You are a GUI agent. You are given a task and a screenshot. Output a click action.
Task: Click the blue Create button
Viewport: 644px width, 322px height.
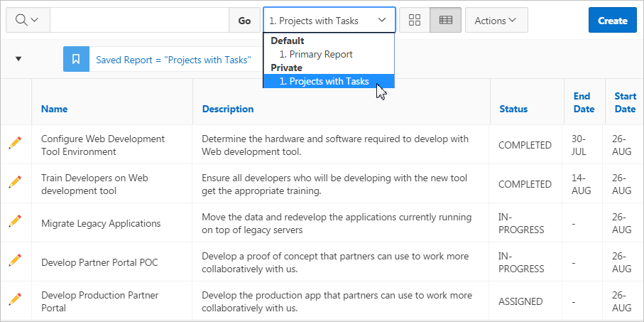click(612, 21)
